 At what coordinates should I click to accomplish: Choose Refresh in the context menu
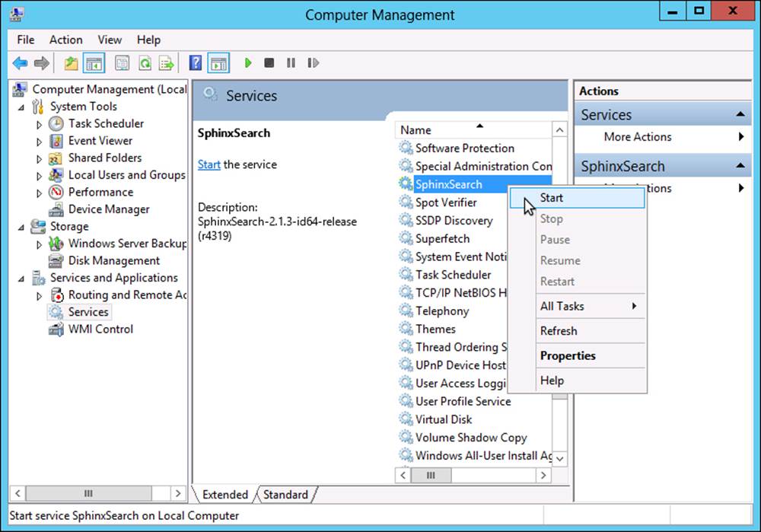pyautogui.click(x=578, y=331)
